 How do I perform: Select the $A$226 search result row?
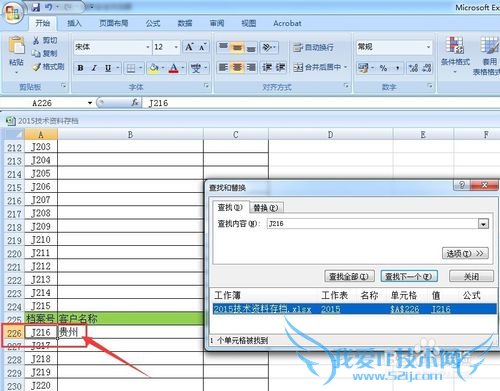(x=354, y=309)
